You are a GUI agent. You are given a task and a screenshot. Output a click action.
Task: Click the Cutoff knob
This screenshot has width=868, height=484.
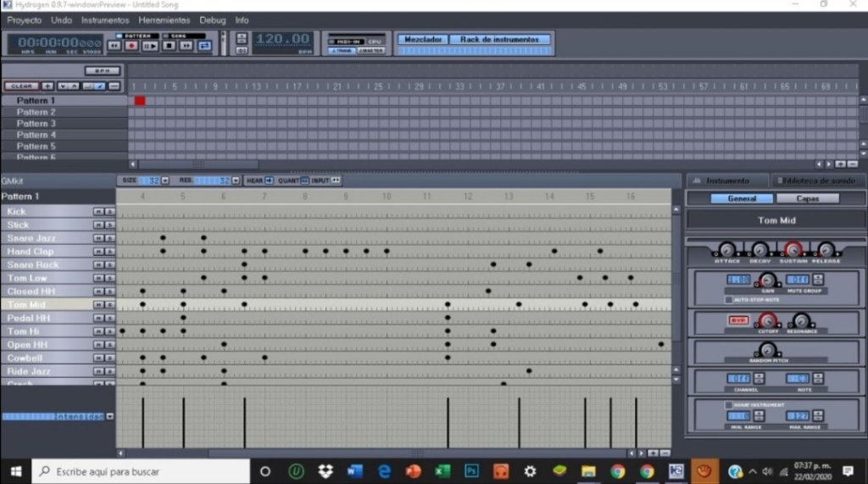click(766, 320)
